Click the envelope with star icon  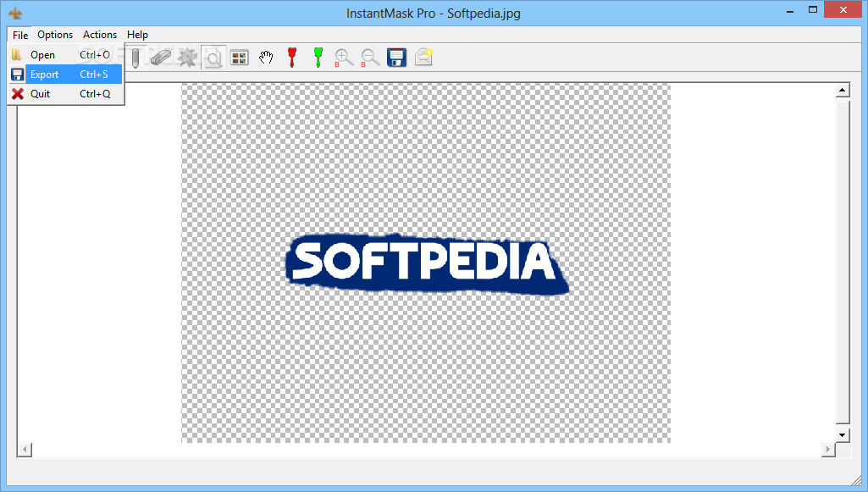[x=423, y=57]
